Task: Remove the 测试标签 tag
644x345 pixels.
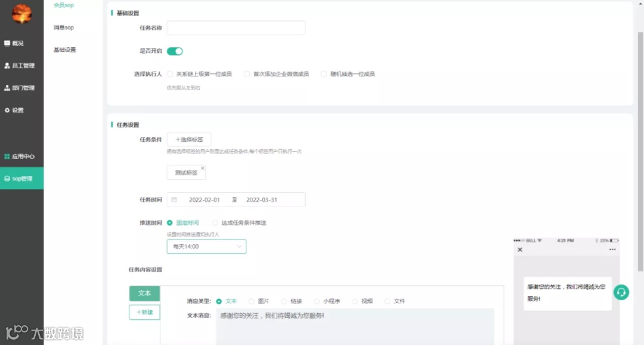Action: pos(203,168)
